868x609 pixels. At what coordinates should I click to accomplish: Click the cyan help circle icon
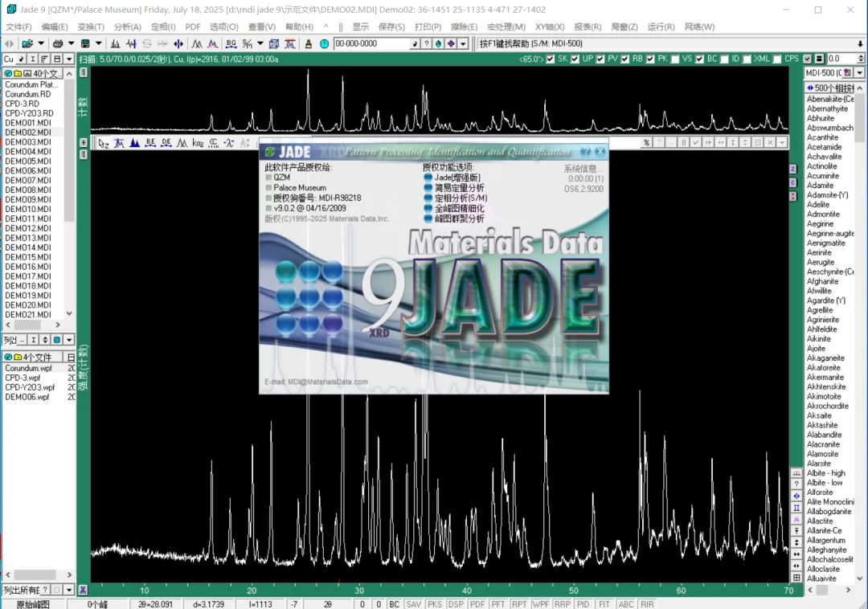325,43
